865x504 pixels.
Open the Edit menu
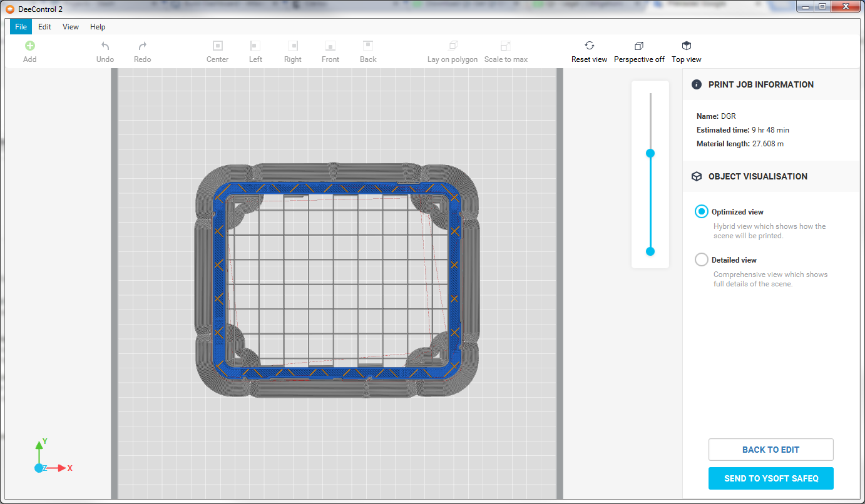[44, 27]
